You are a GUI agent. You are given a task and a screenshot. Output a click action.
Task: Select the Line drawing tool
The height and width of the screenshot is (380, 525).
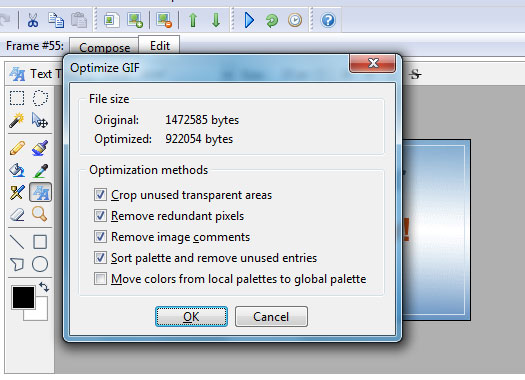pyautogui.click(x=17, y=242)
